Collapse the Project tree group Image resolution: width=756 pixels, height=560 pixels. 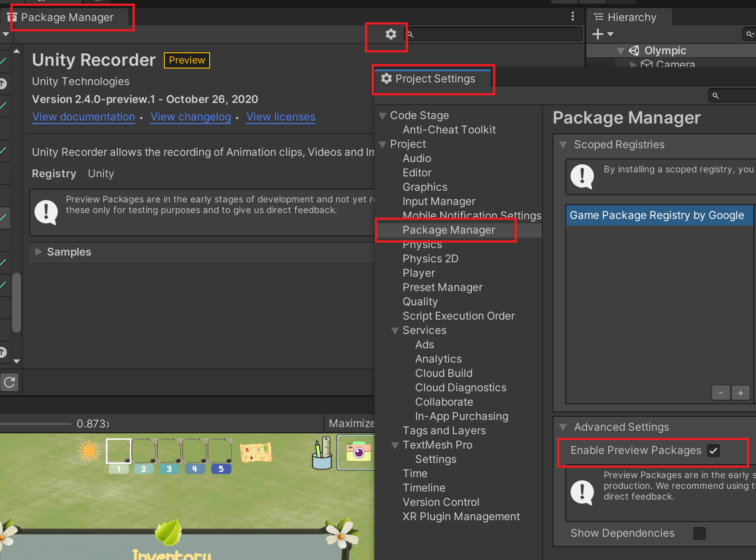382,145
